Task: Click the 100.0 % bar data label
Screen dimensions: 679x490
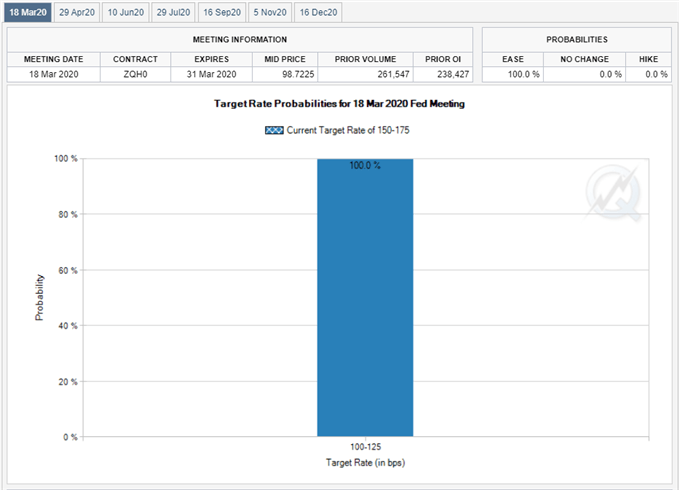Action: coord(365,165)
